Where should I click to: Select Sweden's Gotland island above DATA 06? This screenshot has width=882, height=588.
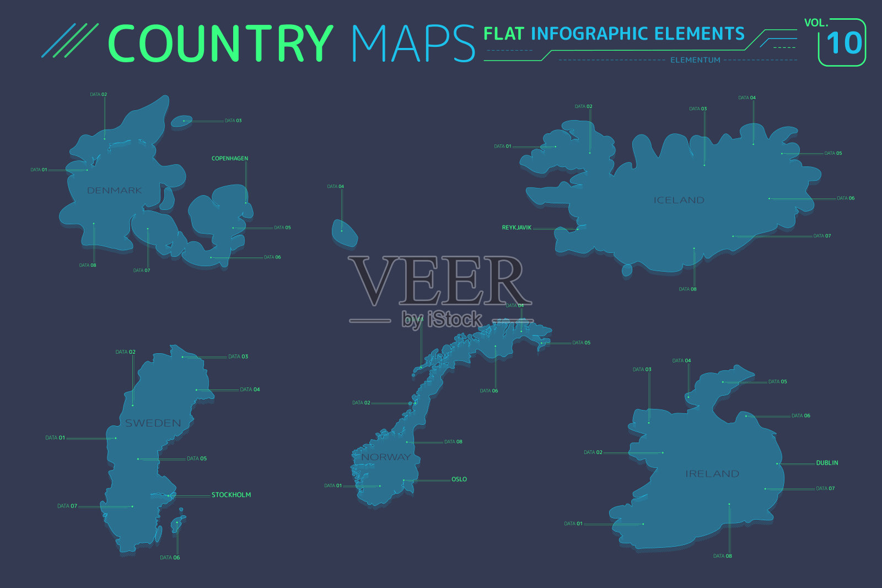pos(177,524)
